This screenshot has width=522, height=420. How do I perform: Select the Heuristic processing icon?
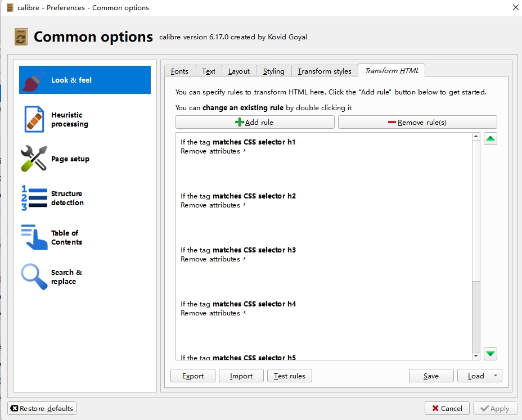(x=34, y=119)
